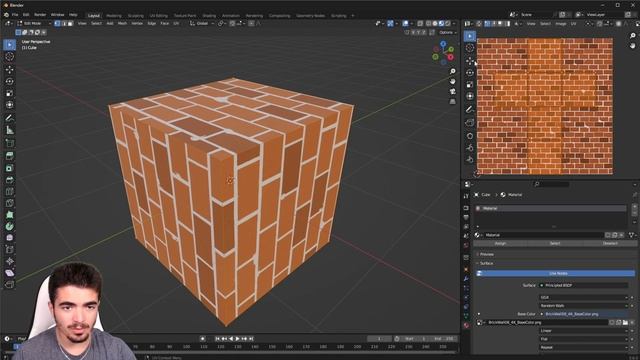Select the Knife tool
Viewport: 640px width, 360px height.
[9, 203]
